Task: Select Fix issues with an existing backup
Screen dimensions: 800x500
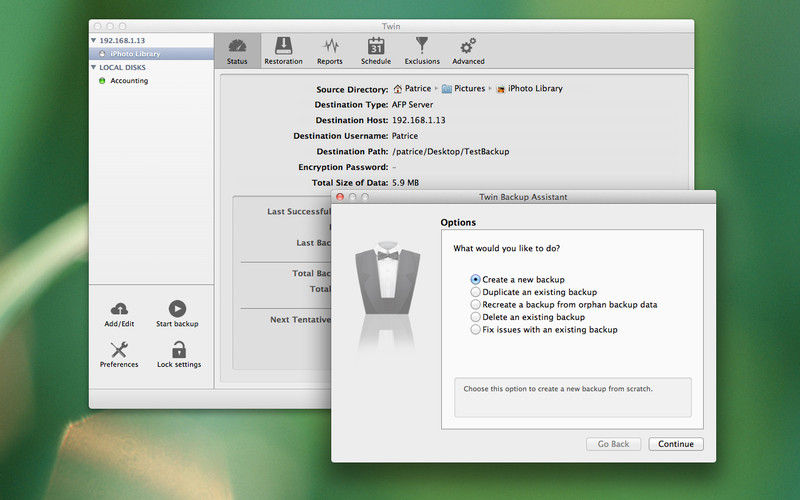Action: tap(476, 330)
